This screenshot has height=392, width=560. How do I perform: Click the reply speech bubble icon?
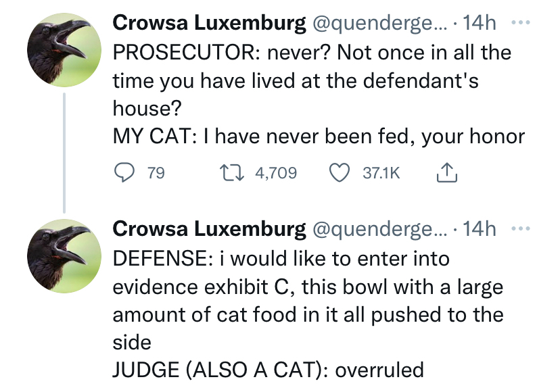click(124, 173)
